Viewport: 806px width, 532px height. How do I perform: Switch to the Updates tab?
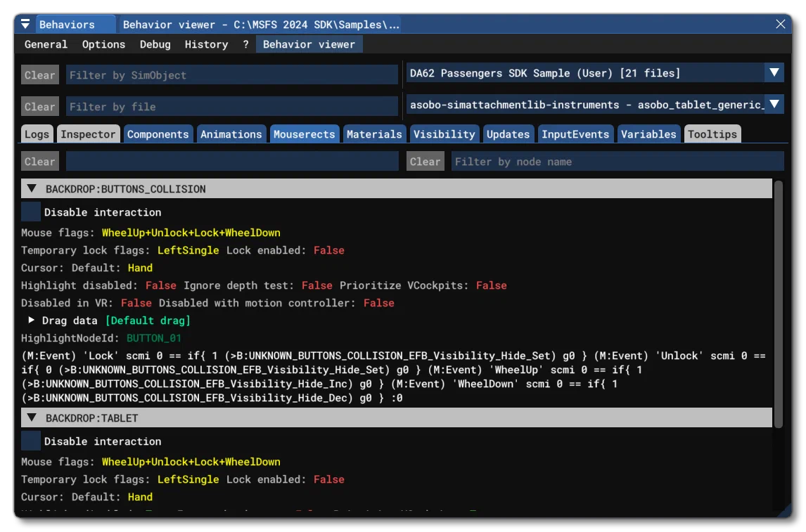tap(508, 134)
